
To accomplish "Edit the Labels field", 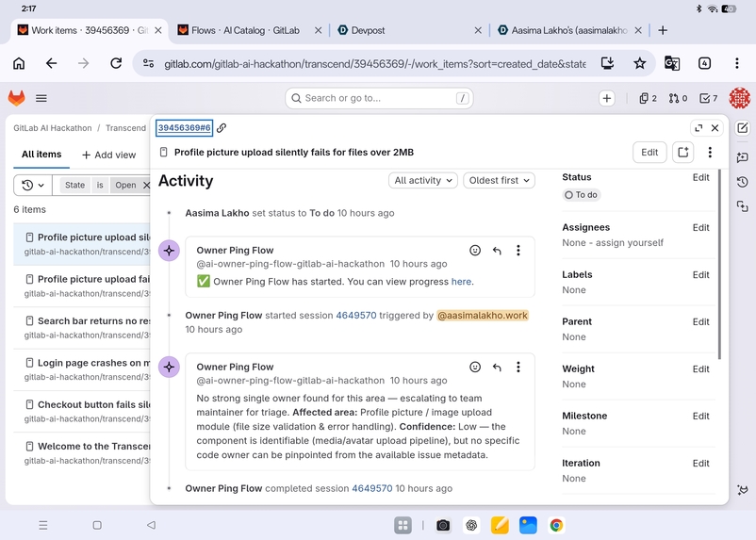I will pyautogui.click(x=700, y=275).
